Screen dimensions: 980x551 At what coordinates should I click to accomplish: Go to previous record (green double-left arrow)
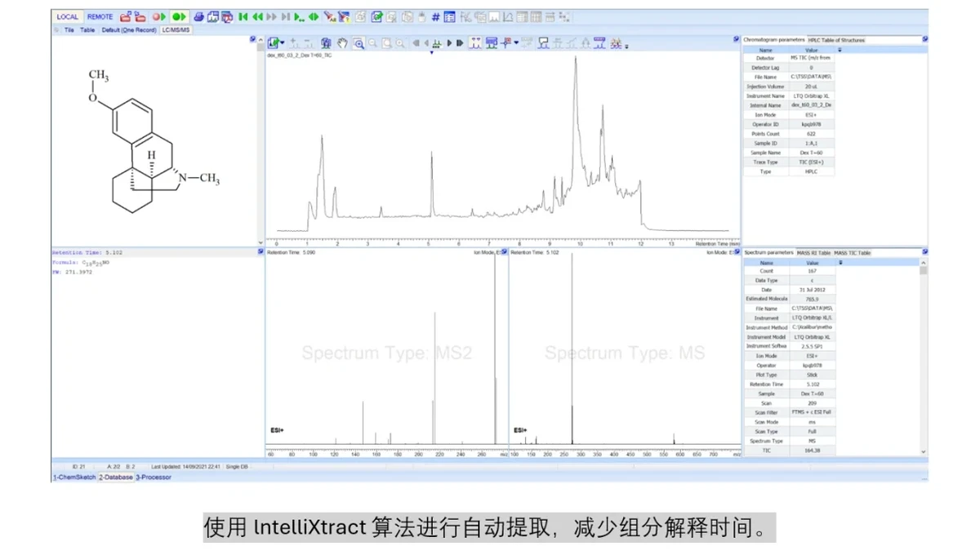coord(257,16)
